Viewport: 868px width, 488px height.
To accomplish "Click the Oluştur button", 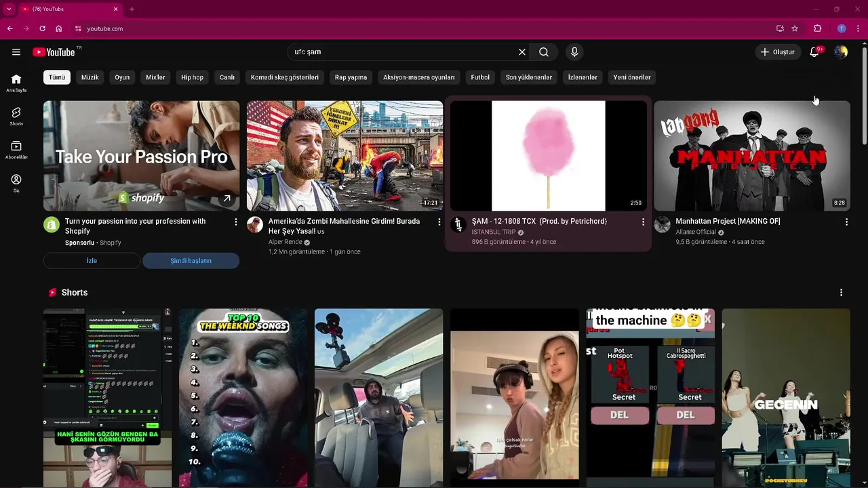I will pos(777,52).
